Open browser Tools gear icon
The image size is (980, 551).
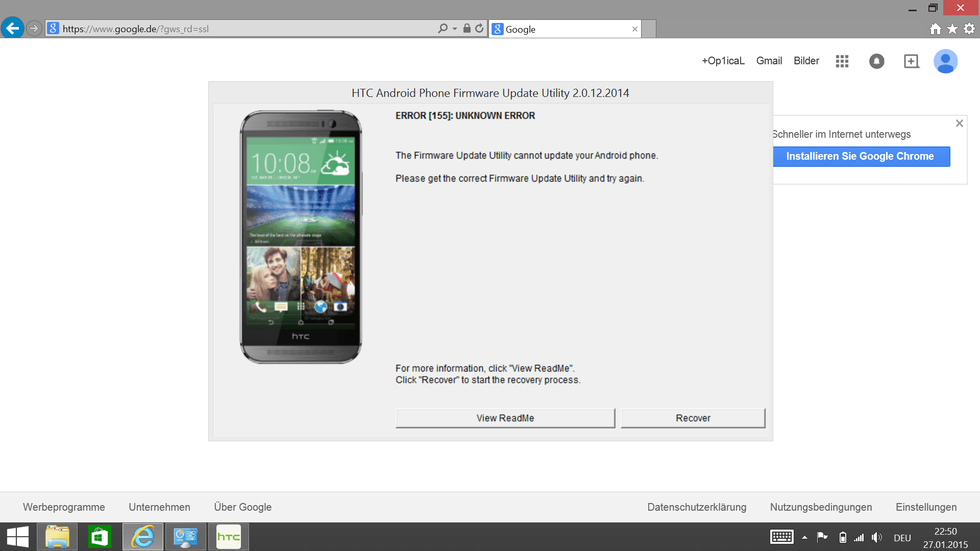969,29
